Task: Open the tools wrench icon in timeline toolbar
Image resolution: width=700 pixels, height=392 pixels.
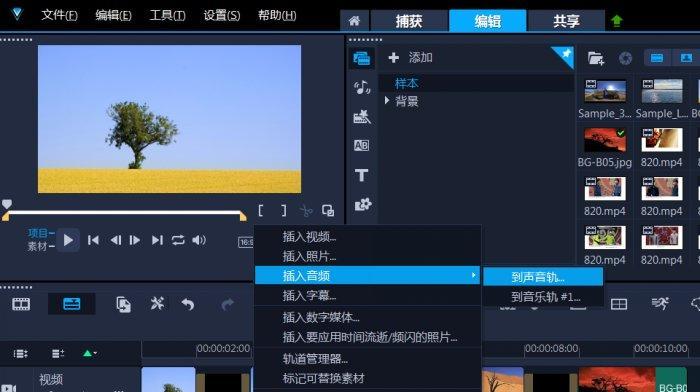Action: 157,304
